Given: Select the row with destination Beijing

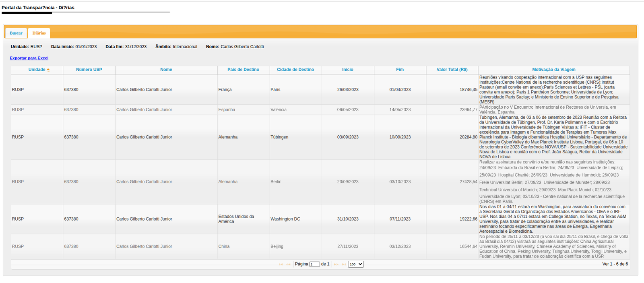Looking at the screenshot, I should 277,246.
